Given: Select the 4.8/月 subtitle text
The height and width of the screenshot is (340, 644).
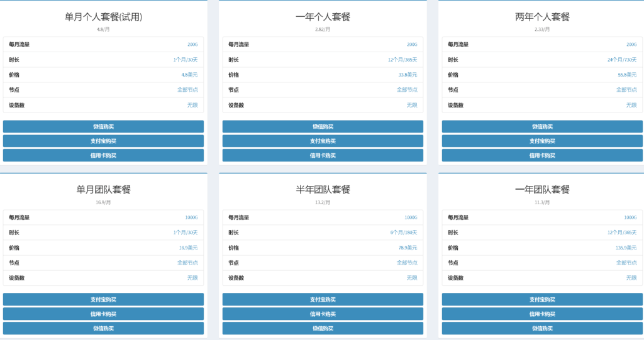Looking at the screenshot, I should coord(103,30).
